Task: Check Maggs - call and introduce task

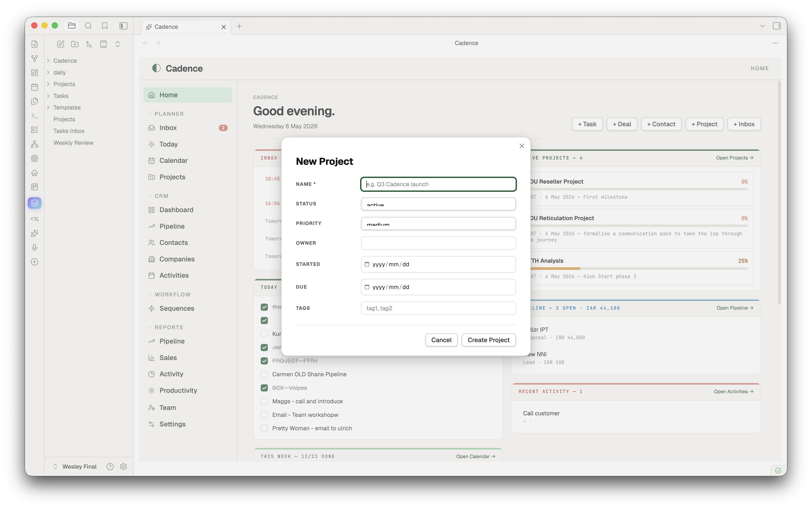Action: (x=264, y=401)
